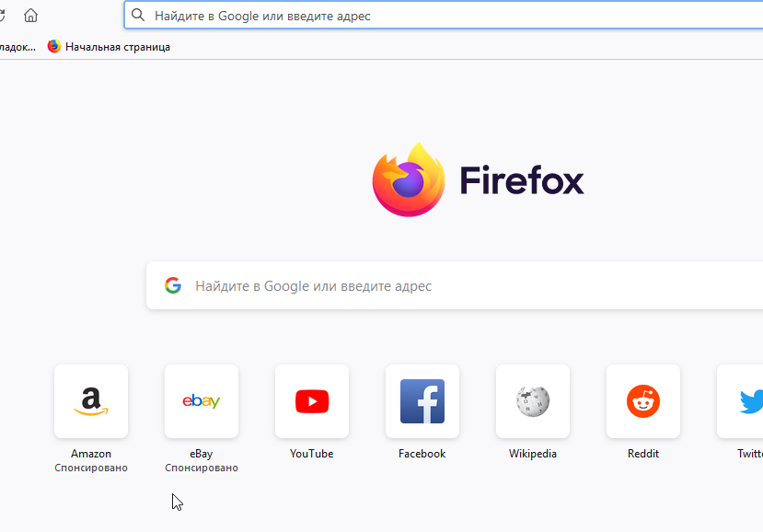Click the address bar search magnifier icon
The height and width of the screenshot is (532, 763).
click(138, 15)
